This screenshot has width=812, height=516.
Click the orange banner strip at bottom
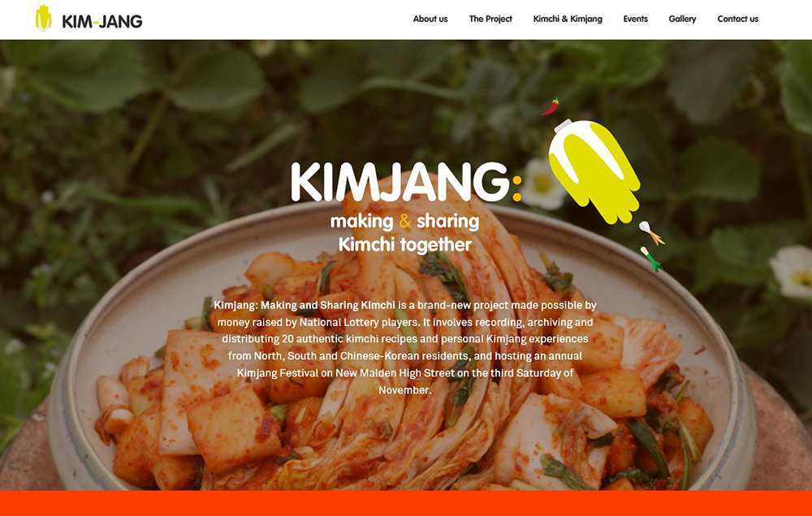[x=406, y=503]
